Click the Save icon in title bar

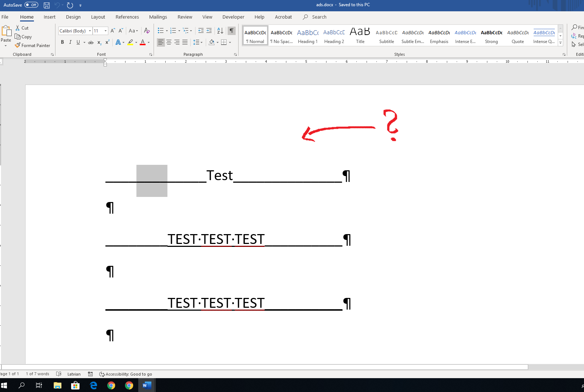pos(47,5)
